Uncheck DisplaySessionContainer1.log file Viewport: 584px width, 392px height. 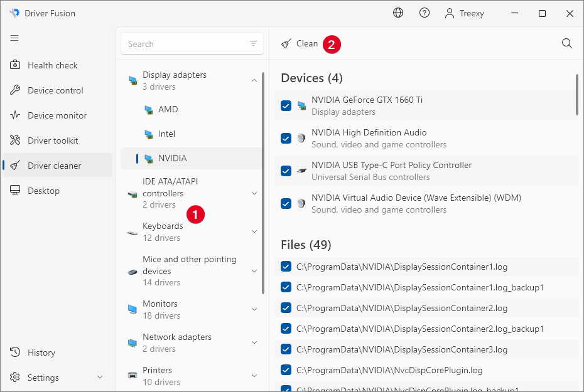286,267
